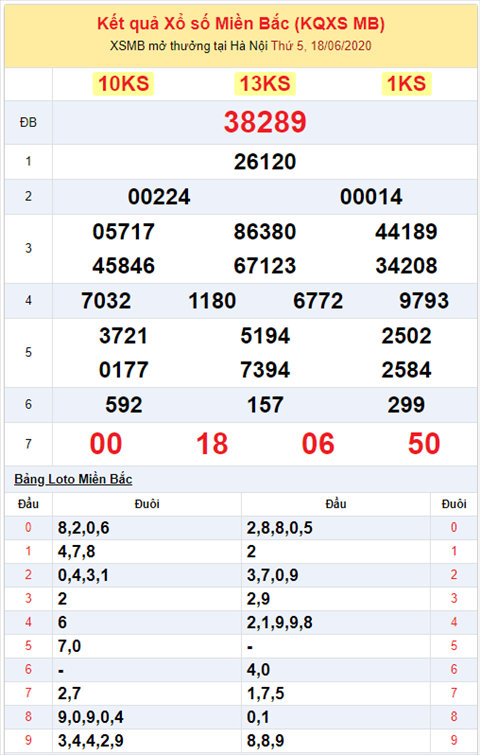The width and height of the screenshot is (480, 755).
Task: Click loto row with tails 9,0,9,0,4
Action: tap(241, 717)
